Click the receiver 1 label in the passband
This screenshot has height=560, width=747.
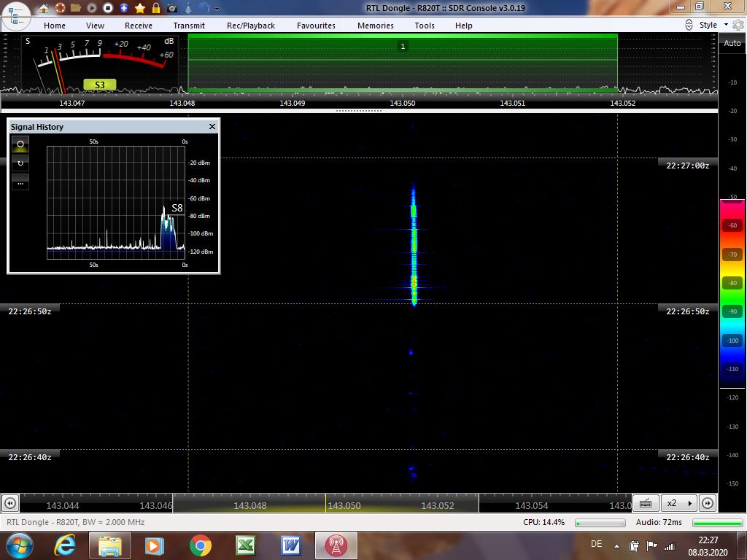tap(403, 46)
